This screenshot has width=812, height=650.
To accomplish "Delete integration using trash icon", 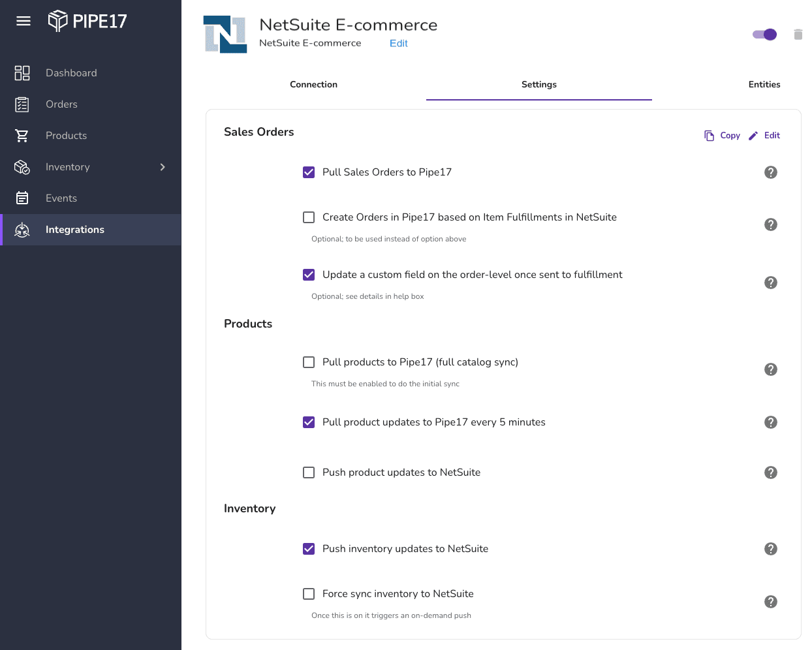I will click(x=798, y=35).
